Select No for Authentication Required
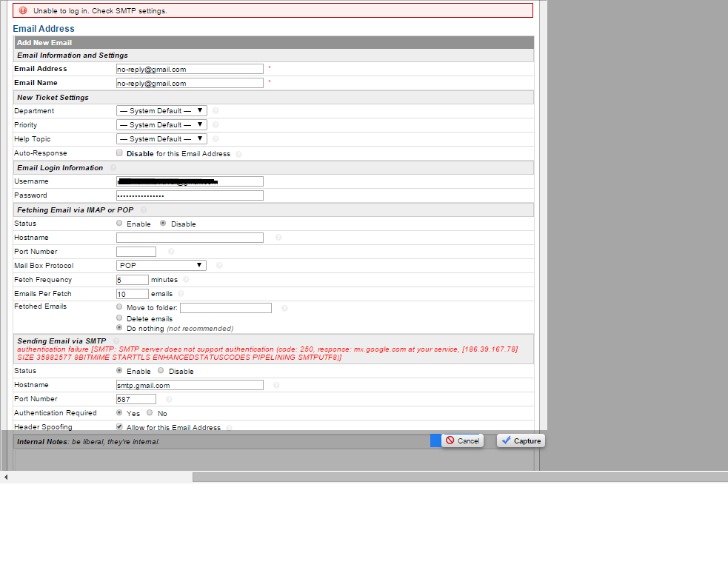The height and width of the screenshot is (573, 728). pyautogui.click(x=150, y=413)
